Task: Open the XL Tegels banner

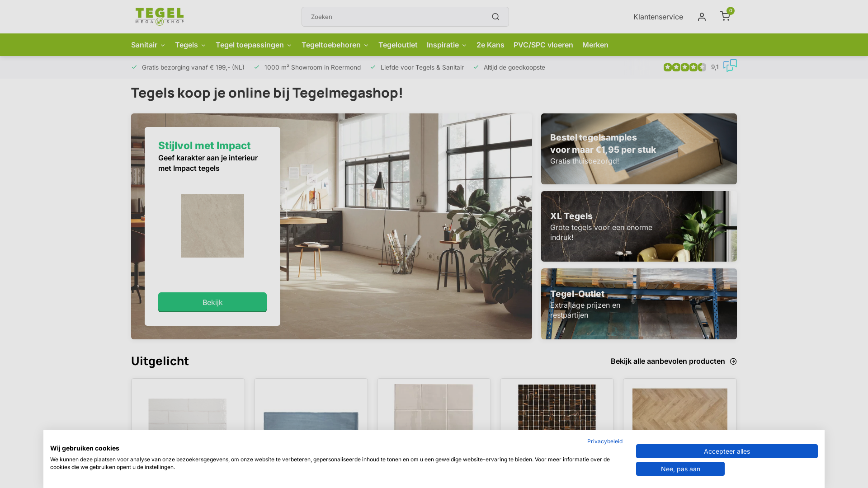Action: click(x=639, y=226)
